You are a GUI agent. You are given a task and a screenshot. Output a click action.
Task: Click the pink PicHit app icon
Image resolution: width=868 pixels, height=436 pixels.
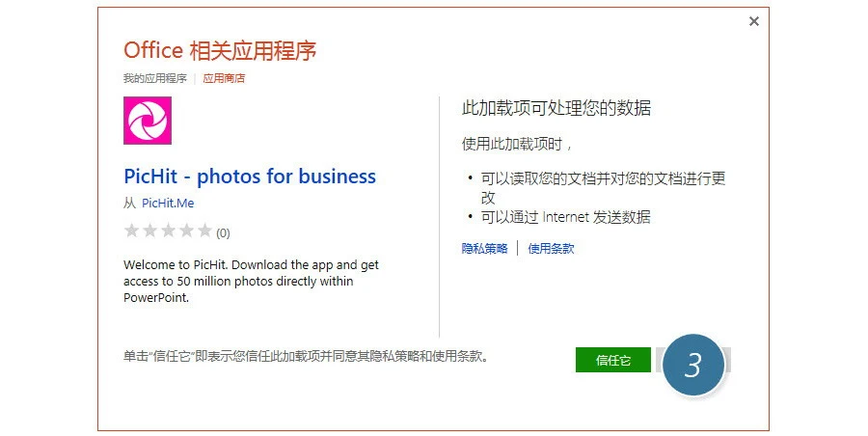148,121
